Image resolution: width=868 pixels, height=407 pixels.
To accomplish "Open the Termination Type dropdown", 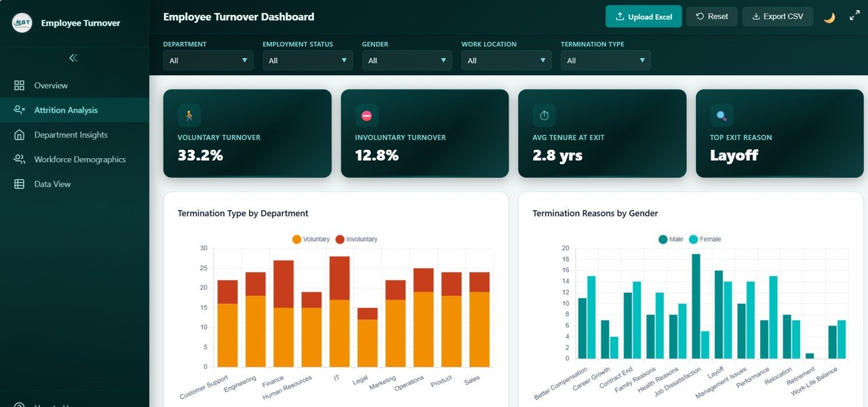I will coord(606,60).
